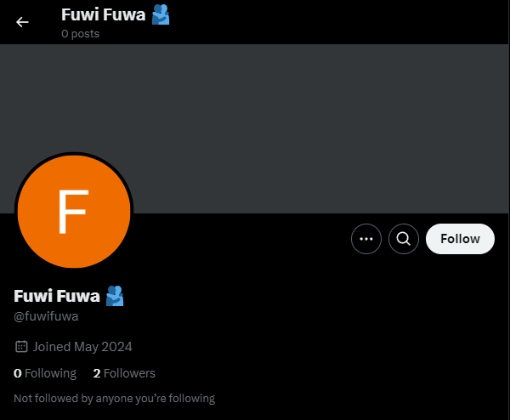Open the 2 Followers list
Screen dimensions: 510x420
click(x=124, y=373)
